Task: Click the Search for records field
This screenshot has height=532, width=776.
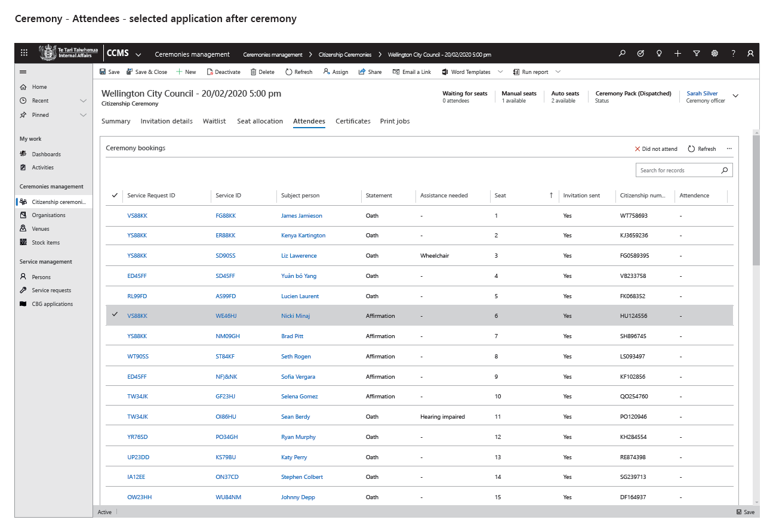Action: 678,171
